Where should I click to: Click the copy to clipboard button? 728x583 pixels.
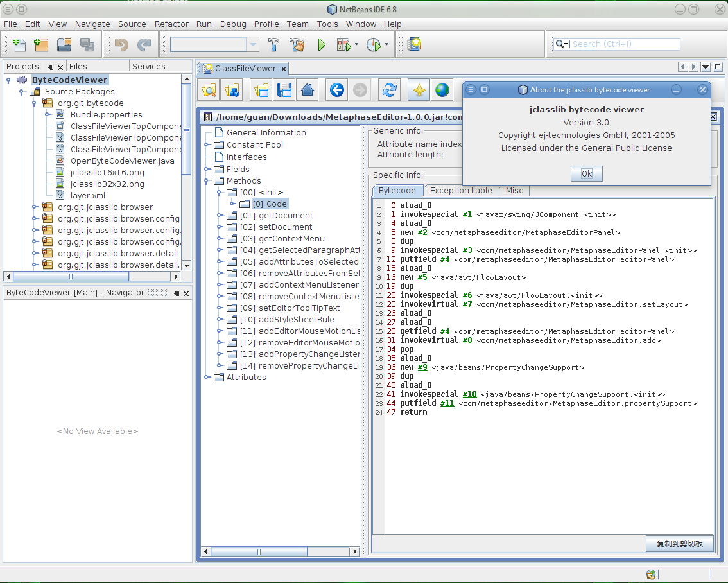(679, 544)
